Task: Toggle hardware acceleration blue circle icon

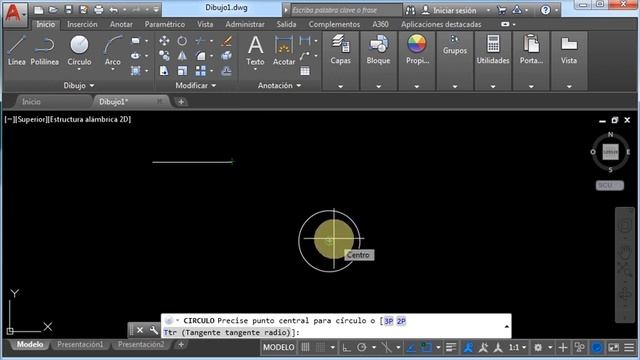Action: pos(597,347)
